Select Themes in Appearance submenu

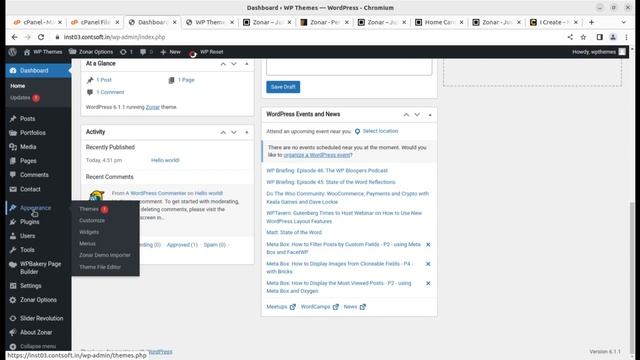click(89, 209)
